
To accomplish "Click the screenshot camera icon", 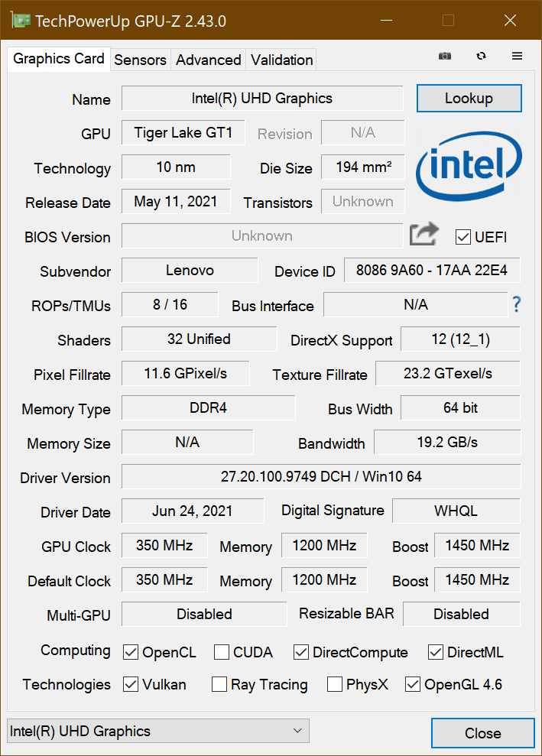I will (445, 57).
